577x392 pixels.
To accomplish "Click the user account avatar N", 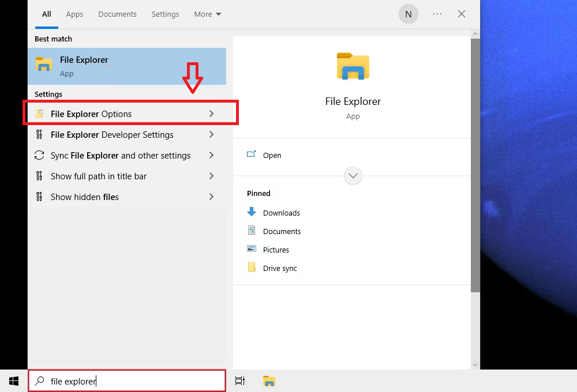I will pos(408,14).
